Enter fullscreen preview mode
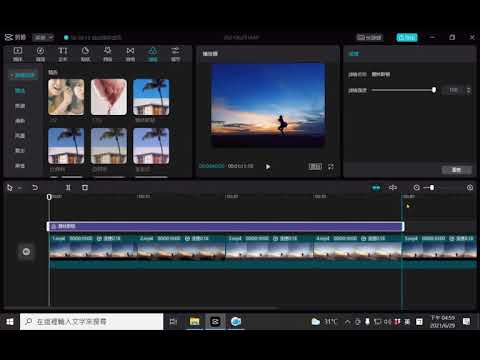The image size is (480, 360). pos(331,166)
